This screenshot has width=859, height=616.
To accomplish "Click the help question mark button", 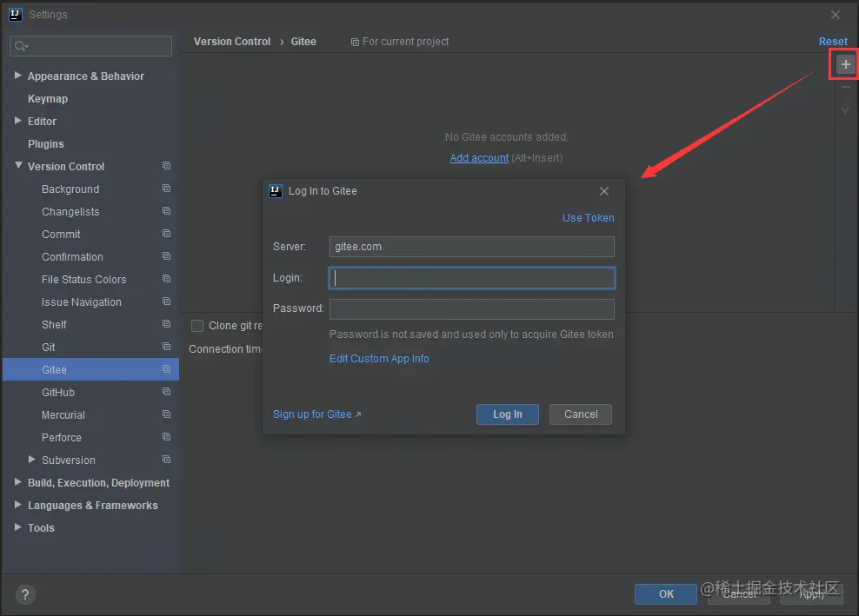I will point(25,594).
